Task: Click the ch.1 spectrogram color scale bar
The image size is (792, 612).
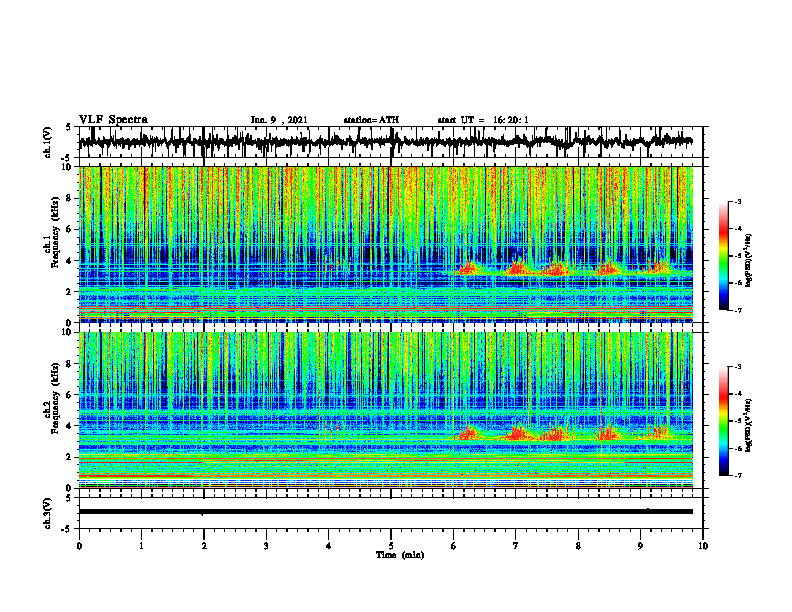Action: click(723, 256)
